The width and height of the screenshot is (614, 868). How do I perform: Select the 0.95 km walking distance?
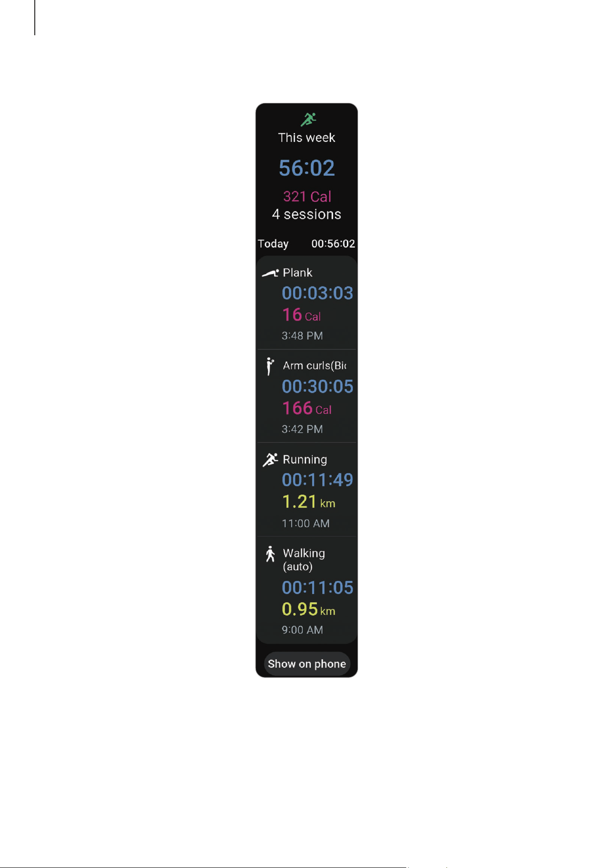coord(308,609)
